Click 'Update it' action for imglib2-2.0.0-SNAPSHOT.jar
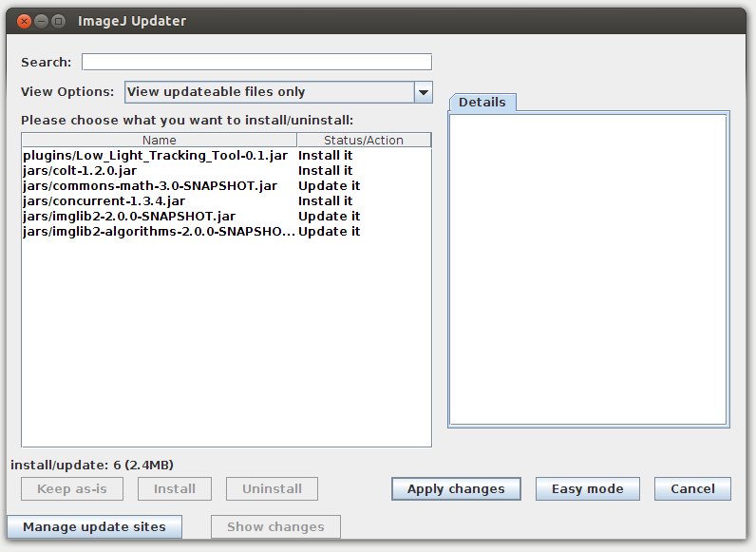Image resolution: width=756 pixels, height=552 pixels. coord(330,217)
